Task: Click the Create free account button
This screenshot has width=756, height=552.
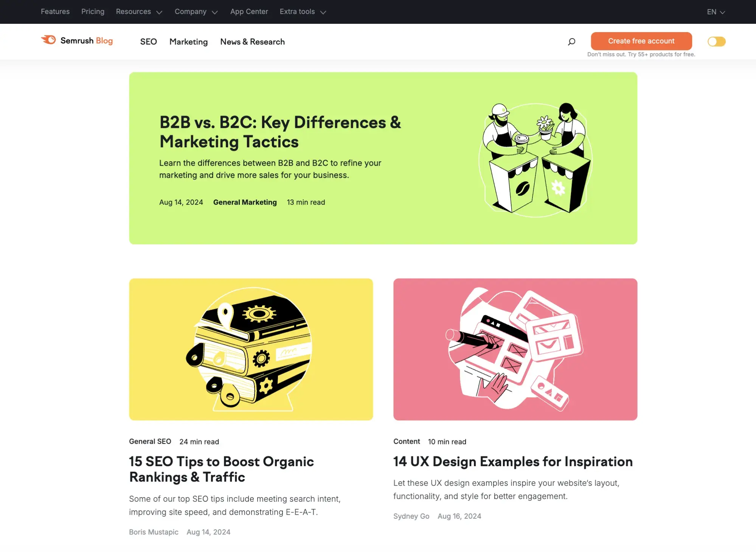Action: click(x=641, y=40)
